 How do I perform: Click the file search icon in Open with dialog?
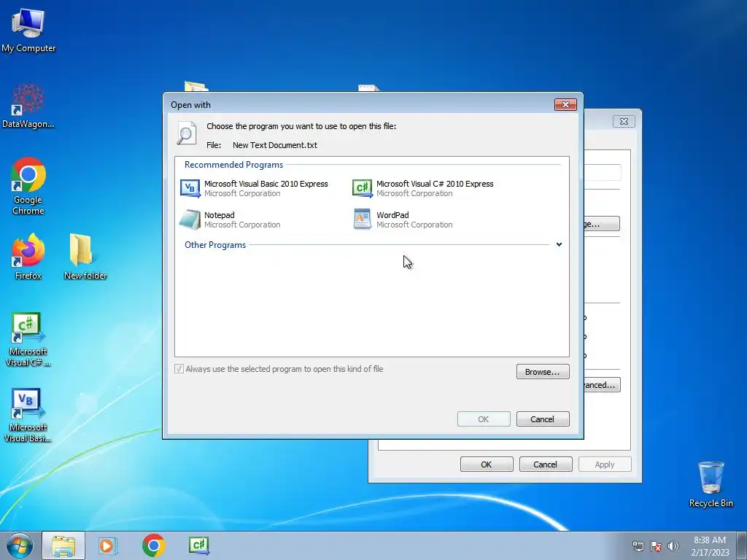point(186,133)
